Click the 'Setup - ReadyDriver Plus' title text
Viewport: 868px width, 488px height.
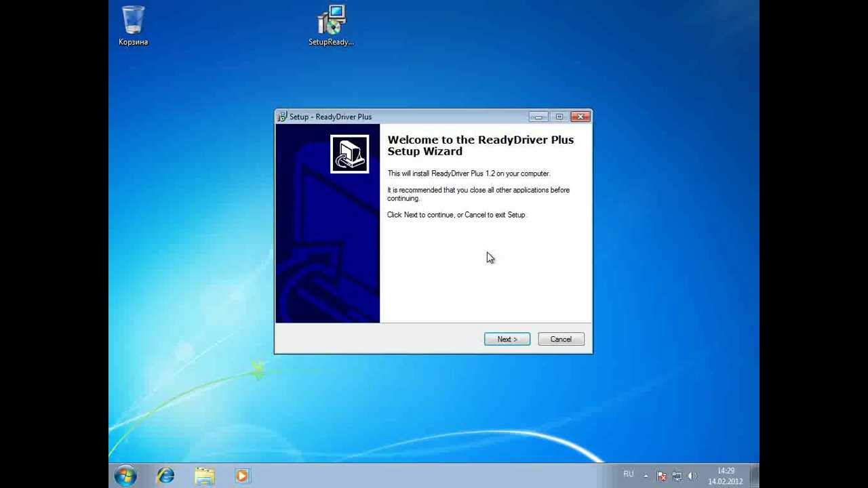(x=330, y=117)
